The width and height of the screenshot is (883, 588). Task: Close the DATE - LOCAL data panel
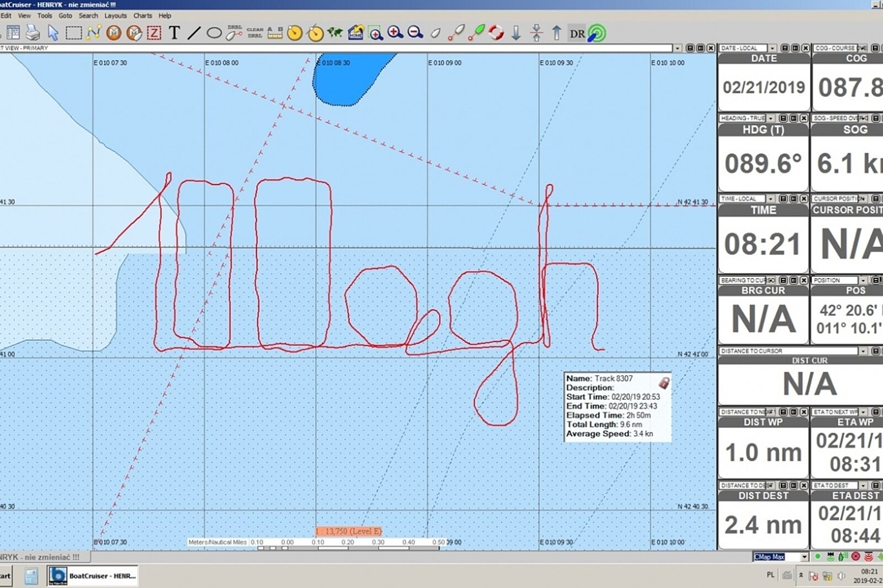click(805, 48)
